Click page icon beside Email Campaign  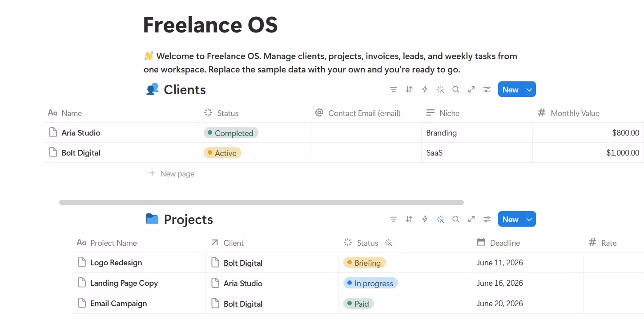coord(82,303)
